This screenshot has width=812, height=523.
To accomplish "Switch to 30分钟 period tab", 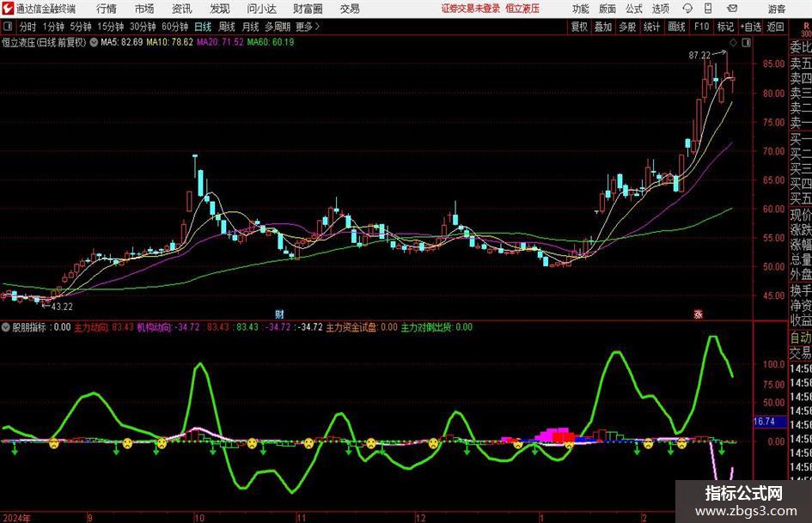I will point(143,27).
